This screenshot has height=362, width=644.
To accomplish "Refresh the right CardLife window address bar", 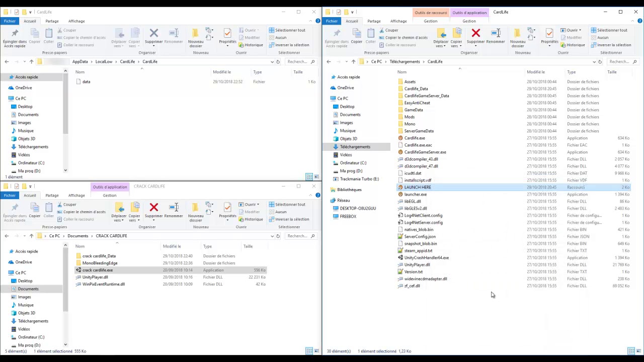I will click(600, 62).
